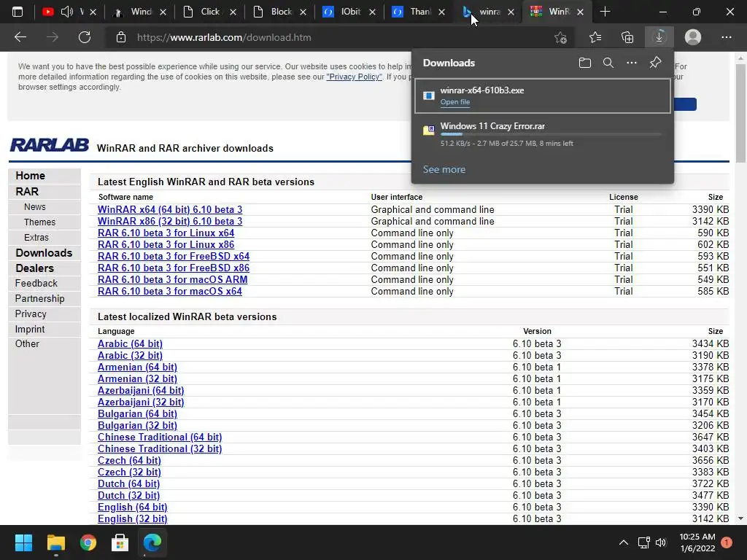Open the downloads folder icon
This screenshot has width=747, height=560.
585,63
